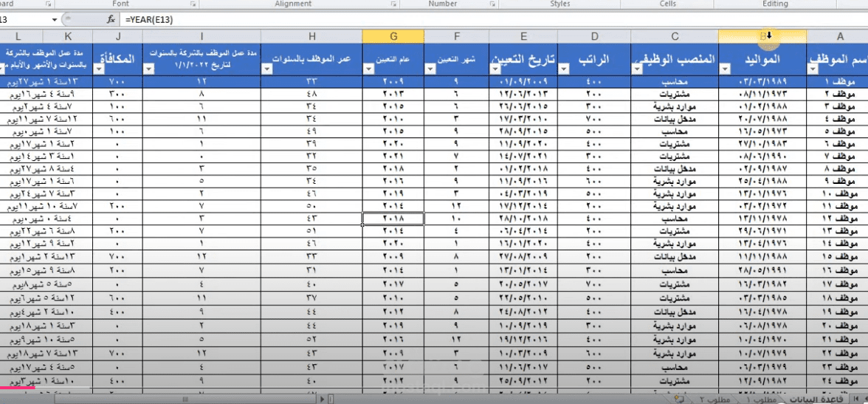
Task: Select column K header
Action: pos(68,37)
